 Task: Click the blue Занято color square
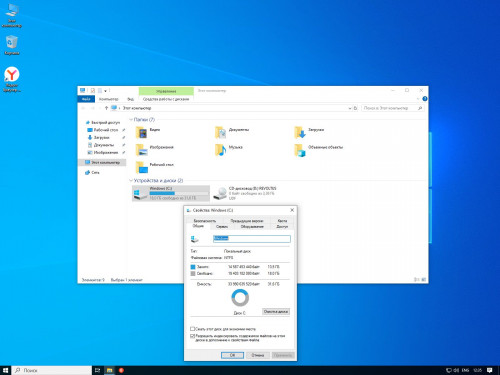click(193, 267)
